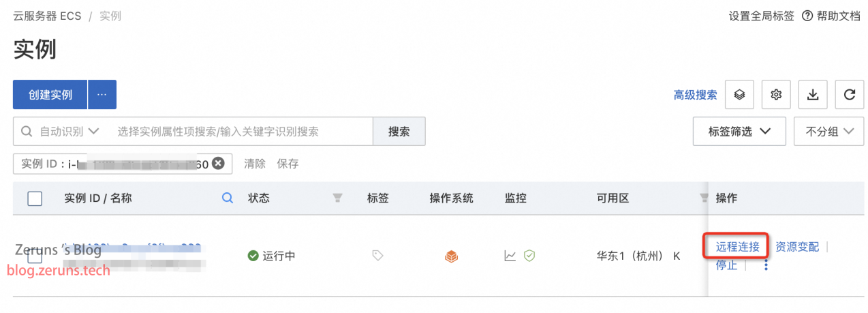The image size is (868, 313).
Task: Click the download export icon
Action: pyautogui.click(x=812, y=95)
